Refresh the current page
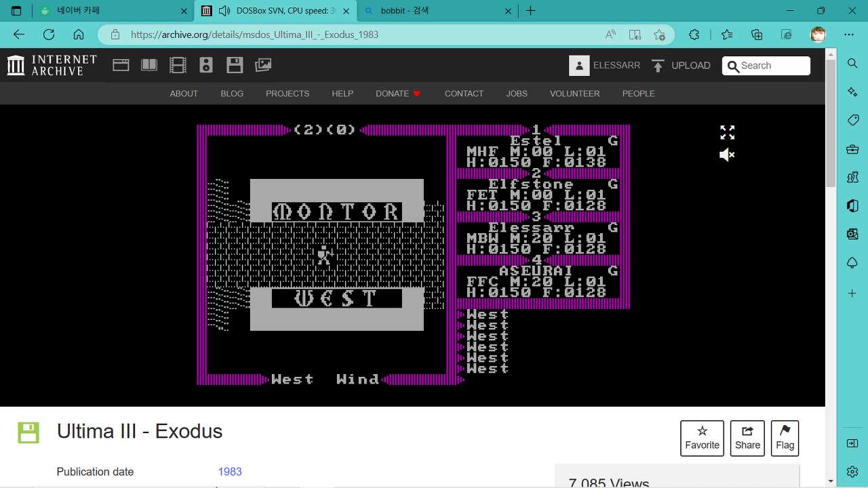The height and width of the screenshot is (488, 868). 49,35
